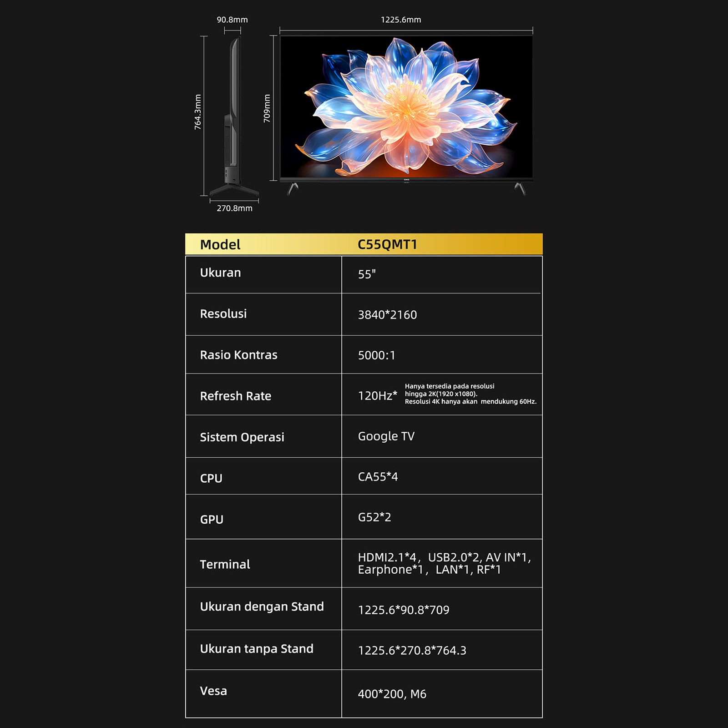
Task: Click the 709mm screen height label
Action: [267, 108]
